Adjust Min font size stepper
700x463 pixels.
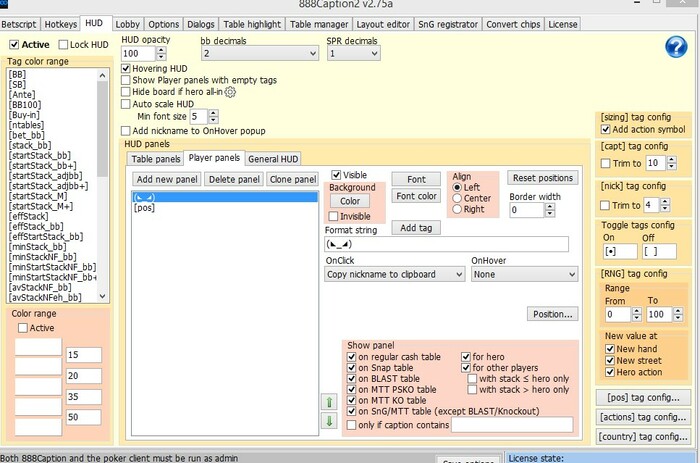tap(213, 117)
